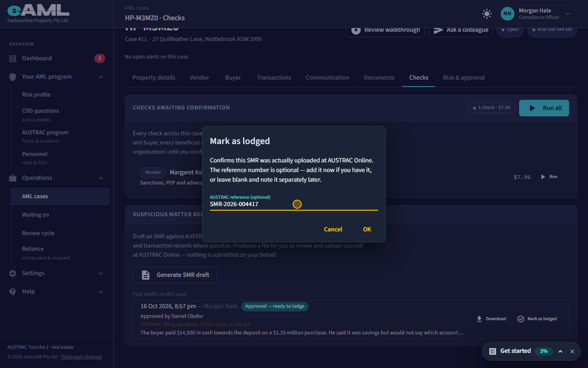The image size is (588, 368).
Task: Click the 2% progress indicator
Action: 544,351
